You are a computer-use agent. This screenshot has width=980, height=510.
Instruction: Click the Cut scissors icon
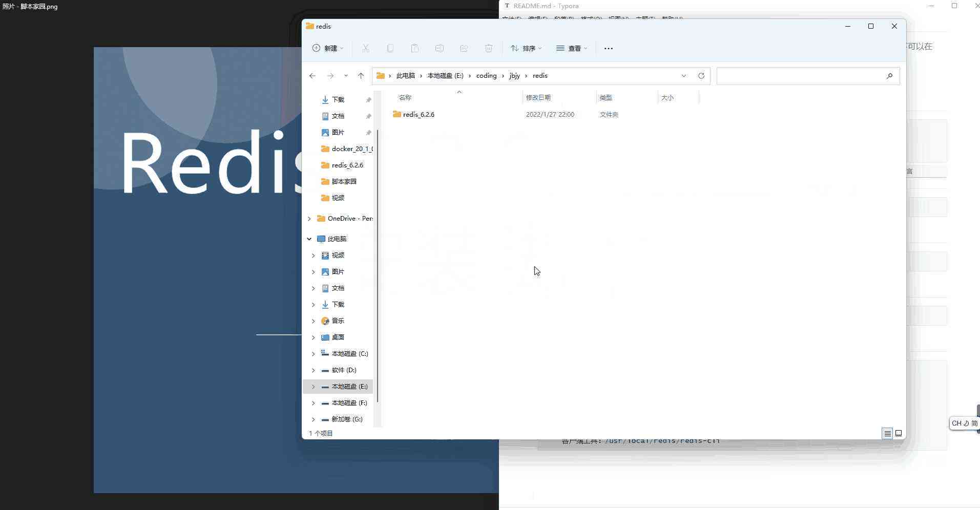(x=366, y=48)
